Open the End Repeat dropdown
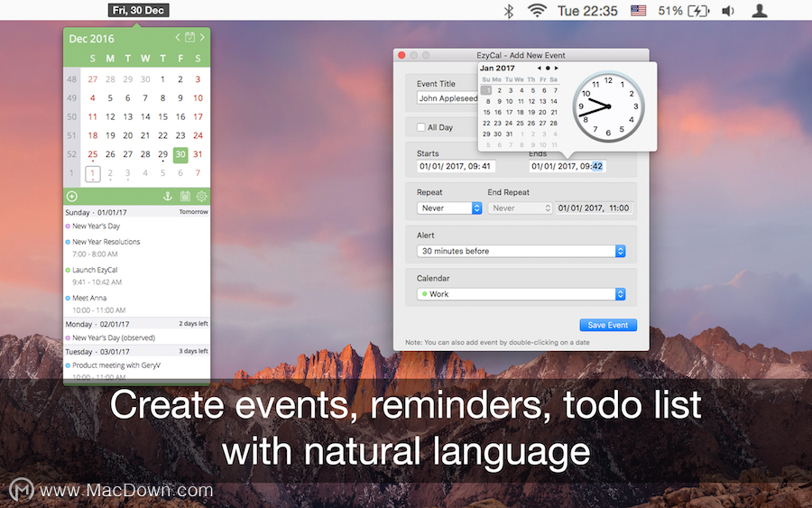Viewport: 812px width, 508px height. coord(520,208)
